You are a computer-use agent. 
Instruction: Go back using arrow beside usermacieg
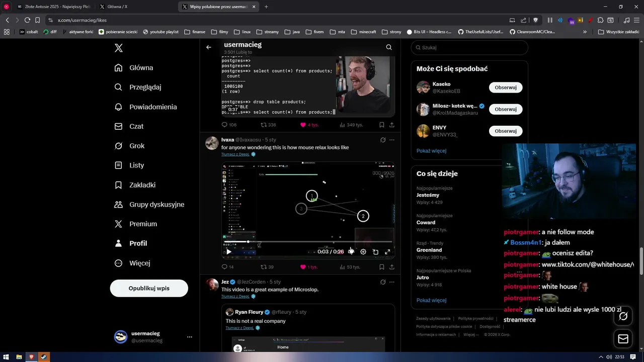[x=208, y=47]
